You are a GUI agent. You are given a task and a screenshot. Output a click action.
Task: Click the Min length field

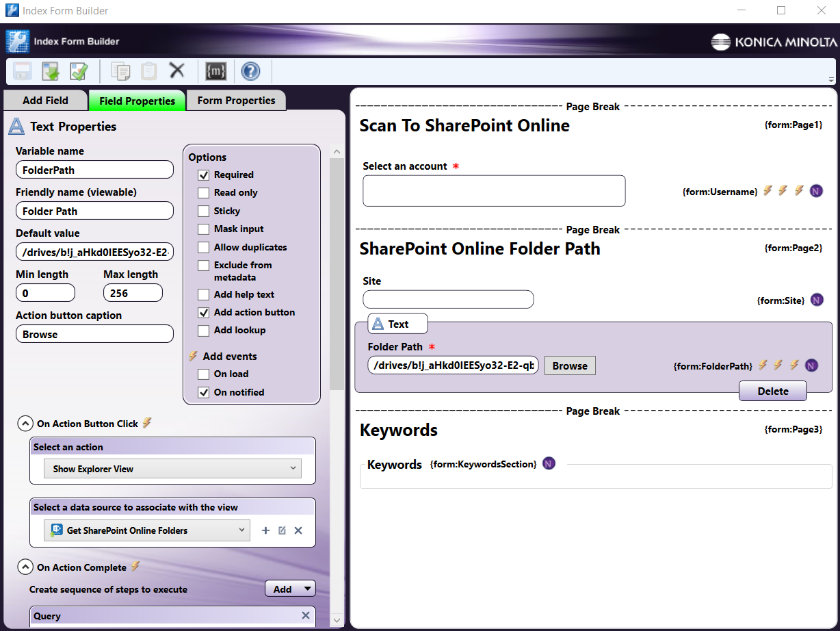pyautogui.click(x=45, y=293)
